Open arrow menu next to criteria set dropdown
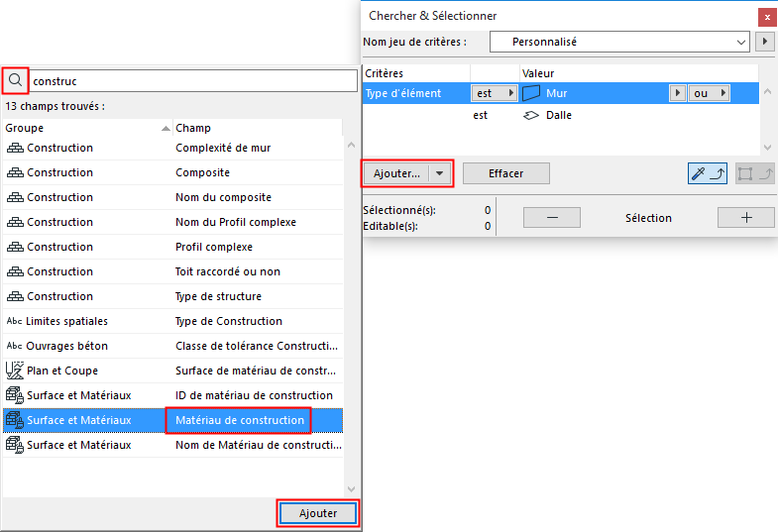 tap(764, 42)
